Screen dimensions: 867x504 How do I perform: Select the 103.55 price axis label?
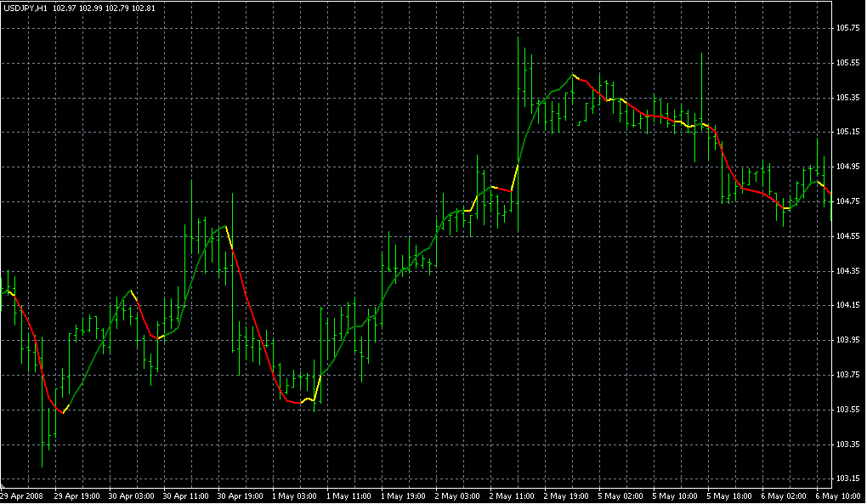pos(847,410)
